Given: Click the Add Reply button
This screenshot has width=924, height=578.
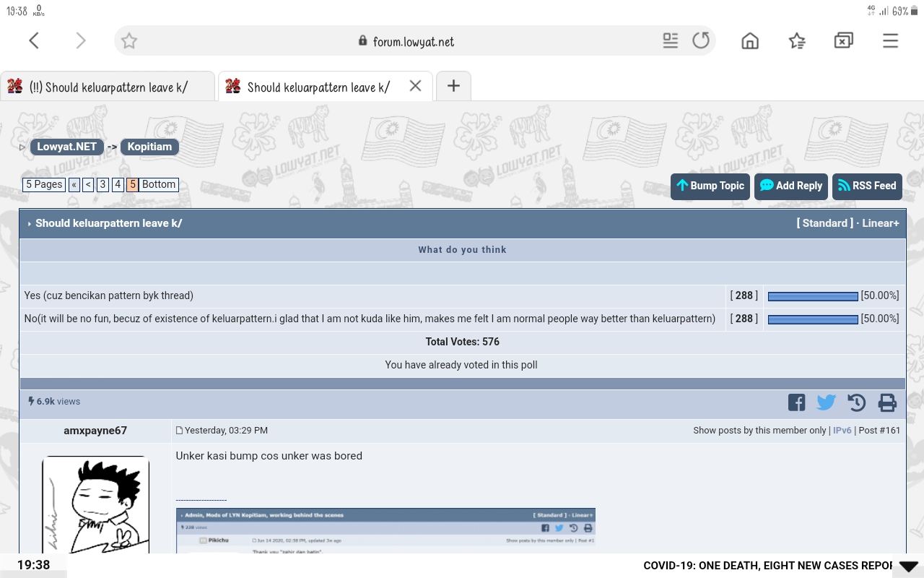Looking at the screenshot, I should tap(790, 186).
